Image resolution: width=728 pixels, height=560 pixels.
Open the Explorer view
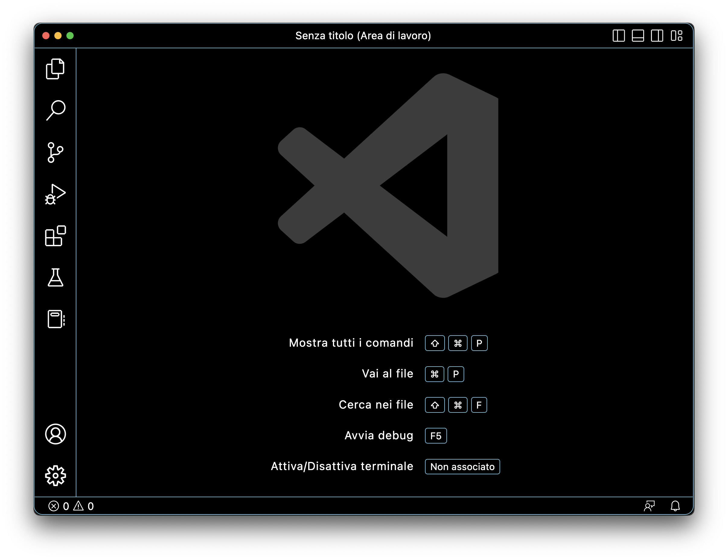(55, 69)
